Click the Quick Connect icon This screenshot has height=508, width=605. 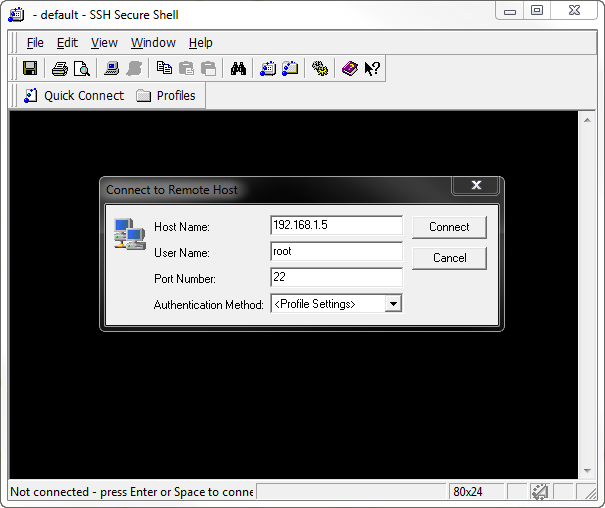(30, 96)
